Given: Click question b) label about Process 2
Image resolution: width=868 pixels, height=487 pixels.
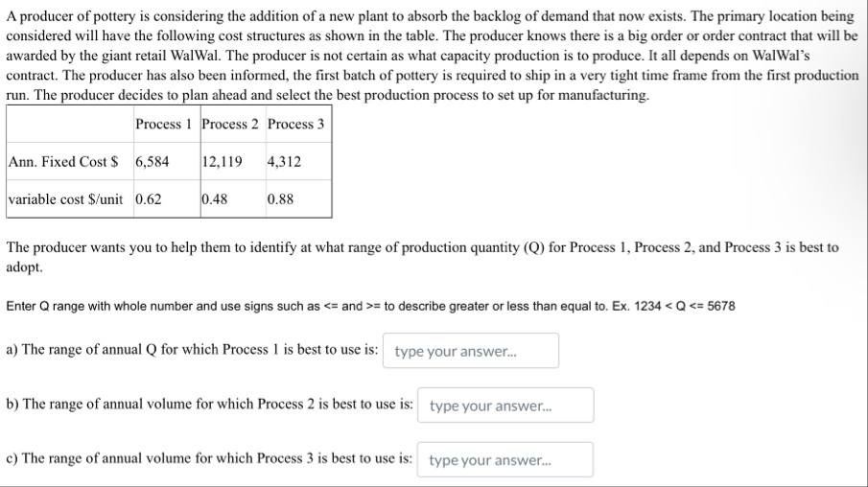Looking at the screenshot, I should coord(210,404).
